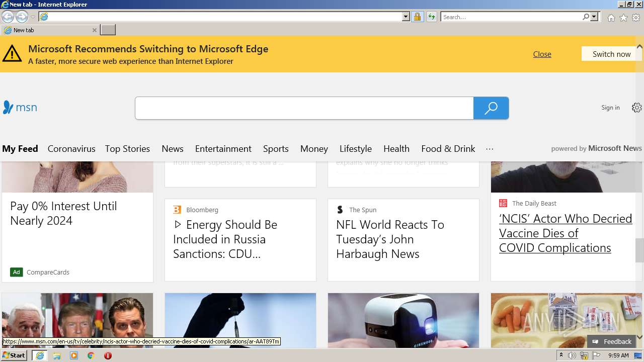This screenshot has width=644, height=362.
Task: Open the Sports section
Action: coord(276,149)
